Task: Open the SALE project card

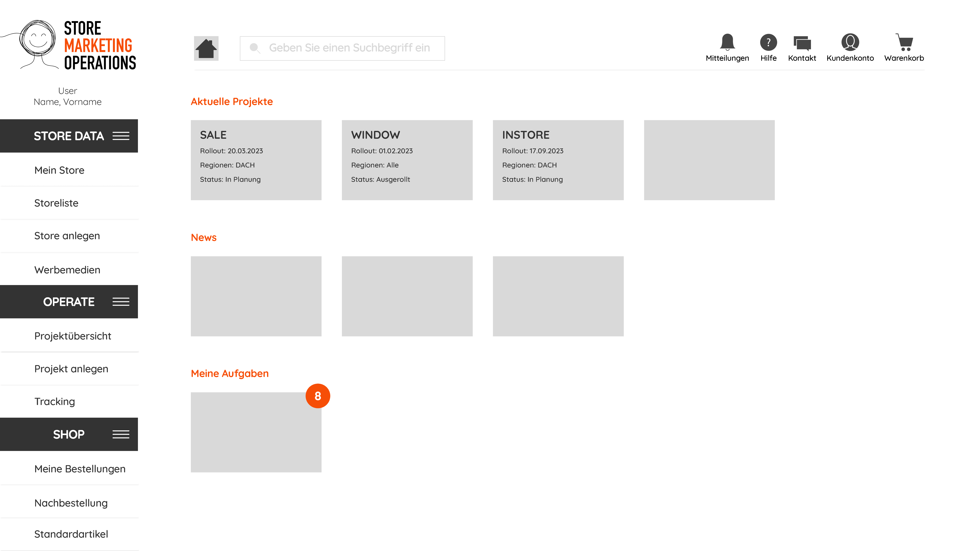Action: click(x=256, y=160)
